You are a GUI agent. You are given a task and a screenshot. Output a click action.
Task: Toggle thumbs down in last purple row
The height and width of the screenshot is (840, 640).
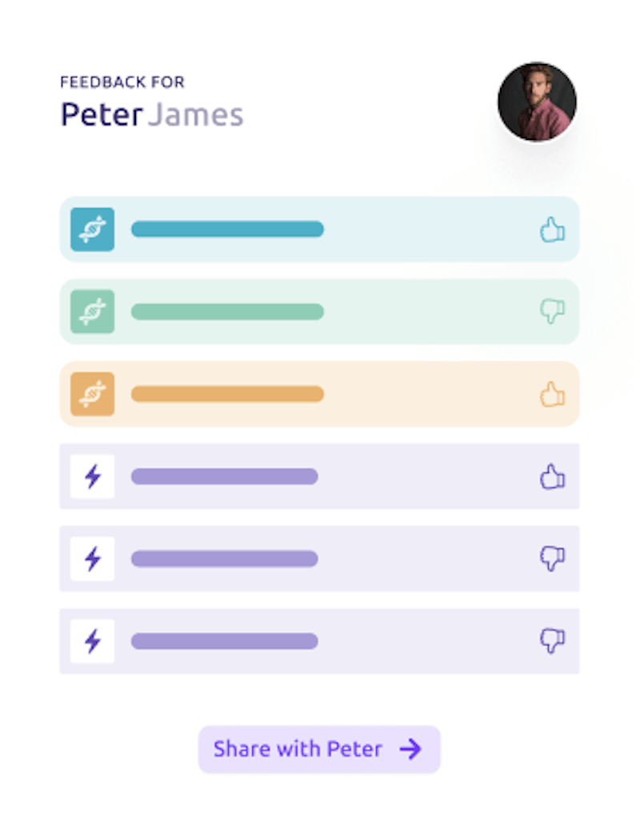pyautogui.click(x=552, y=641)
